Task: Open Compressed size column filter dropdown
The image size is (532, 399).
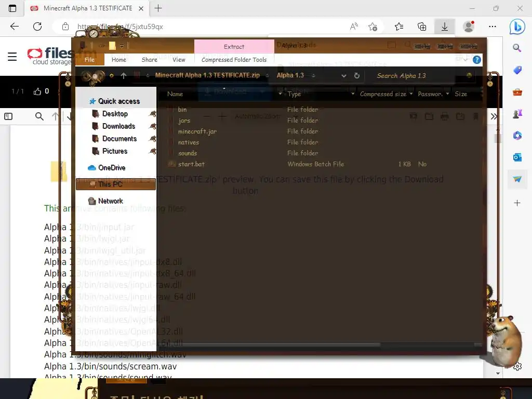Action: pyautogui.click(x=411, y=94)
